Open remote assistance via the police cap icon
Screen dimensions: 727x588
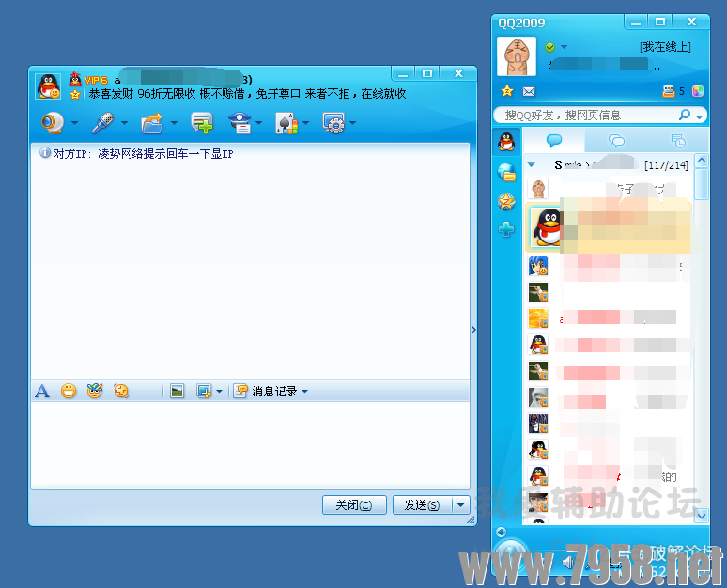[240, 123]
